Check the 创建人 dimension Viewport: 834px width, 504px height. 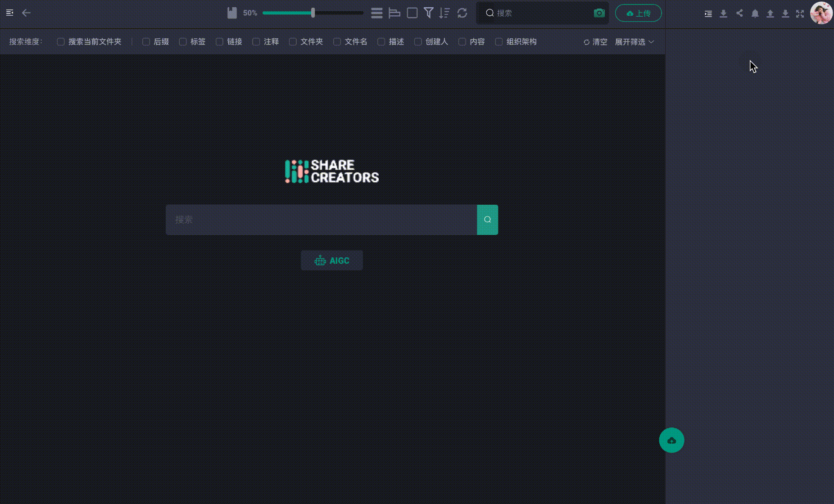[x=418, y=41]
